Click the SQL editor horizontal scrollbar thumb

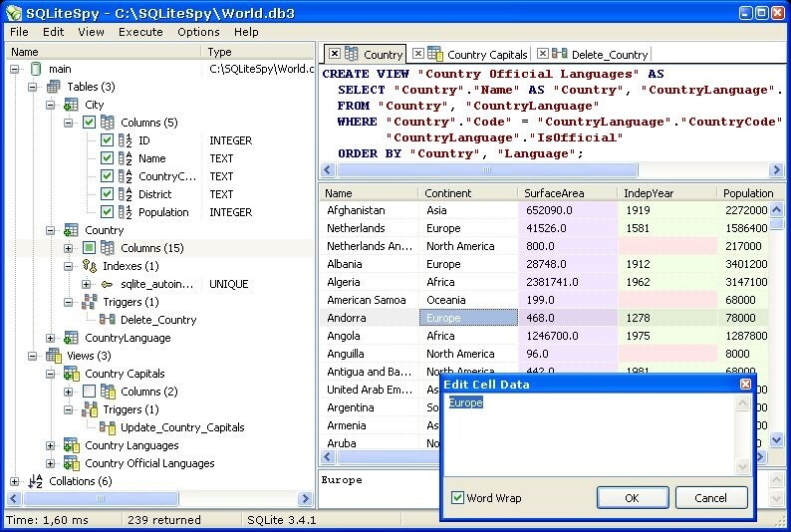pos(487,170)
